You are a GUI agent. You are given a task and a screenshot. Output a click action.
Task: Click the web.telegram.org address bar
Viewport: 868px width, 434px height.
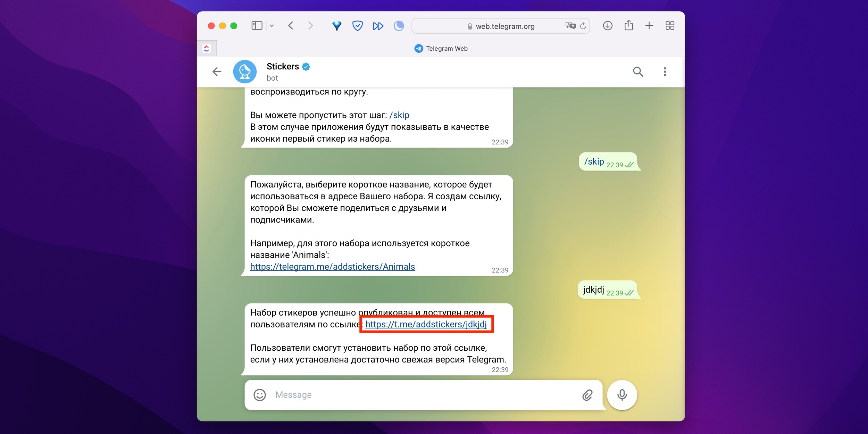point(501,26)
